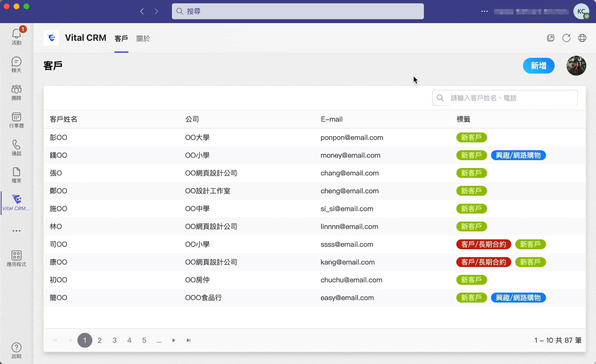Click the magnifier icon in customer search
Image resolution: width=596 pixels, height=364 pixels.
(440, 98)
